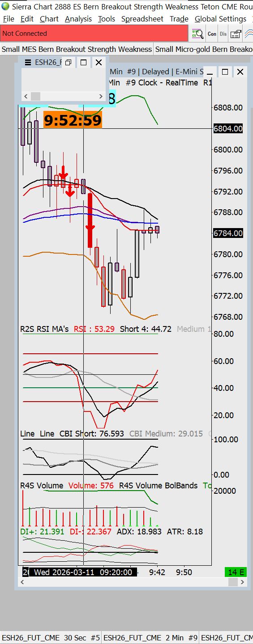253x644 pixels.
Task: Click the RSI : 53.29 readout
Action: [x=94, y=329]
